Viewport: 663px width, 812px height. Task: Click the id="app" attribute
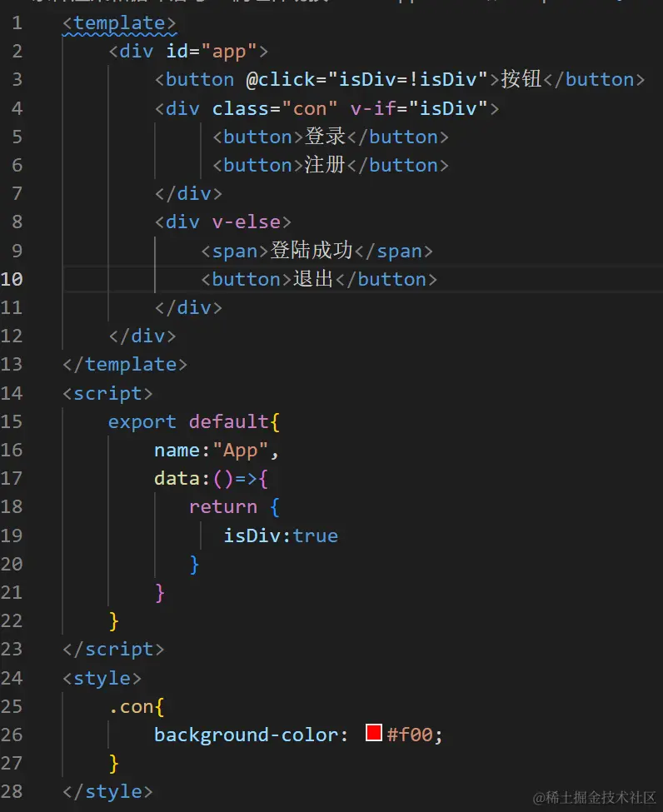pos(211,52)
